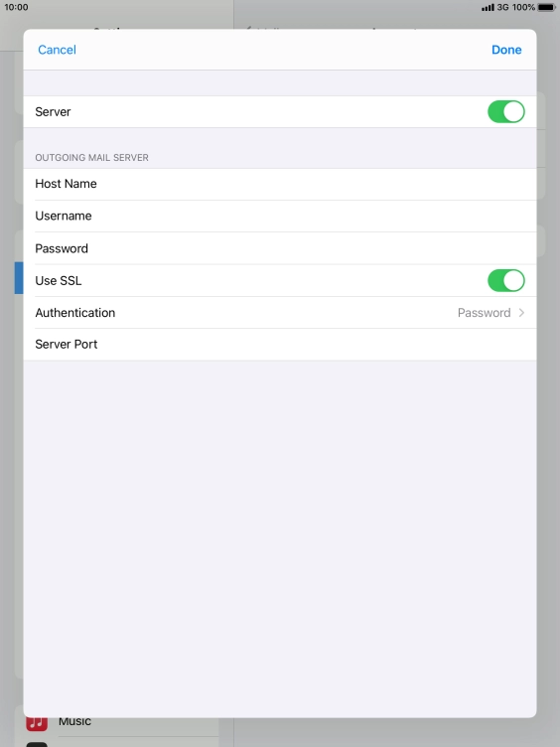The image size is (560, 747).
Task: Tap the chevron beside Authentication Password
Action: tap(521, 313)
